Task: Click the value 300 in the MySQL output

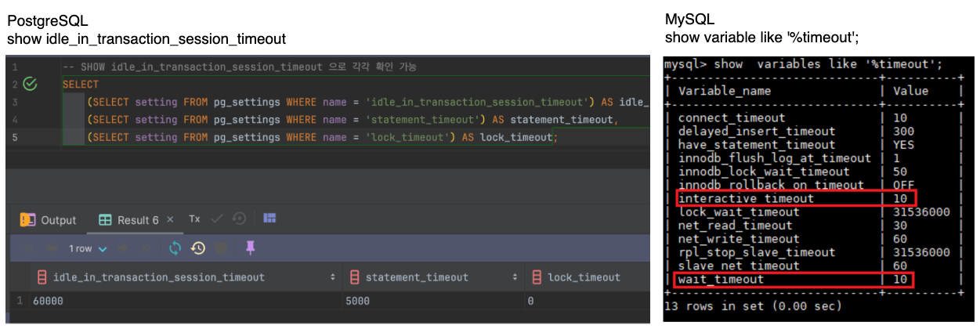Action: pyautogui.click(x=904, y=131)
